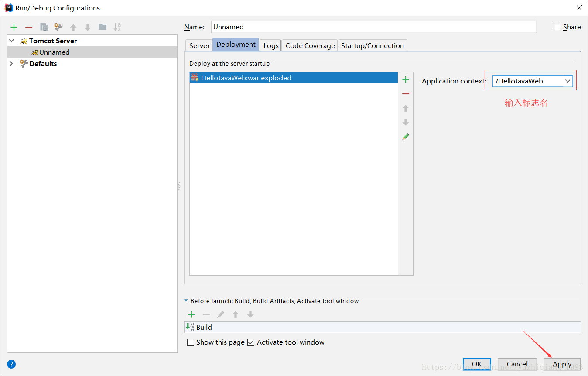
Task: Move configuration up in left toolbar
Action: pos(73,27)
